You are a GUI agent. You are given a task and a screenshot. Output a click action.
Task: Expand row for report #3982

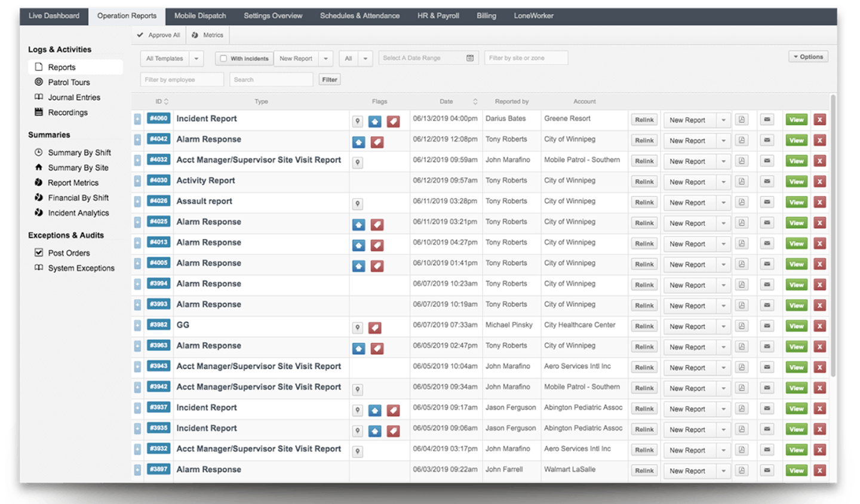coord(137,326)
